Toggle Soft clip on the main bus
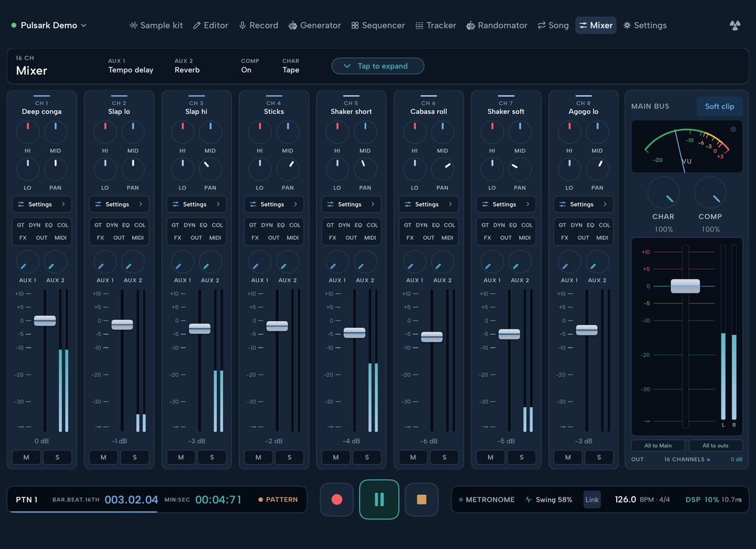Screen dimensions: 756x549 [719, 106]
